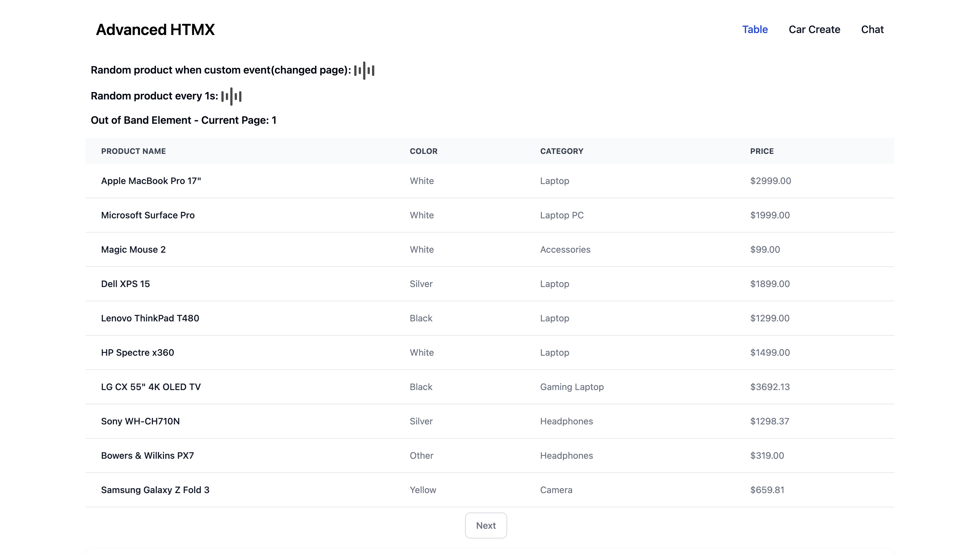This screenshot has height=554, width=980.
Task: Click the $1298.37 price cell
Action: click(x=769, y=421)
